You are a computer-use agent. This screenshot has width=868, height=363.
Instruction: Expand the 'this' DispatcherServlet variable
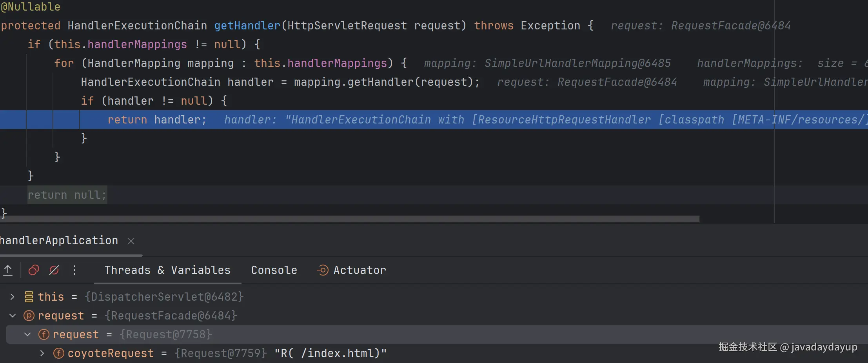click(x=12, y=297)
